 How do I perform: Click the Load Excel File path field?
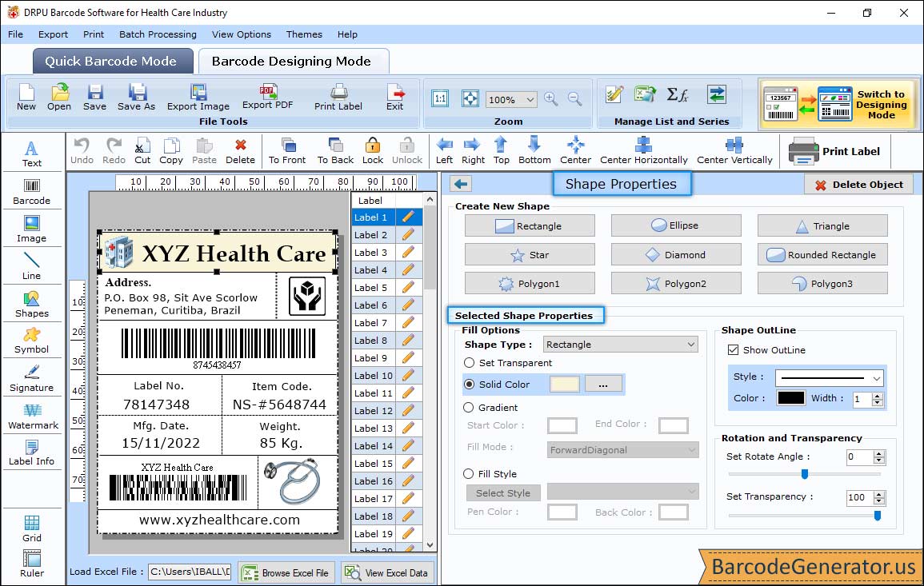pos(189,572)
